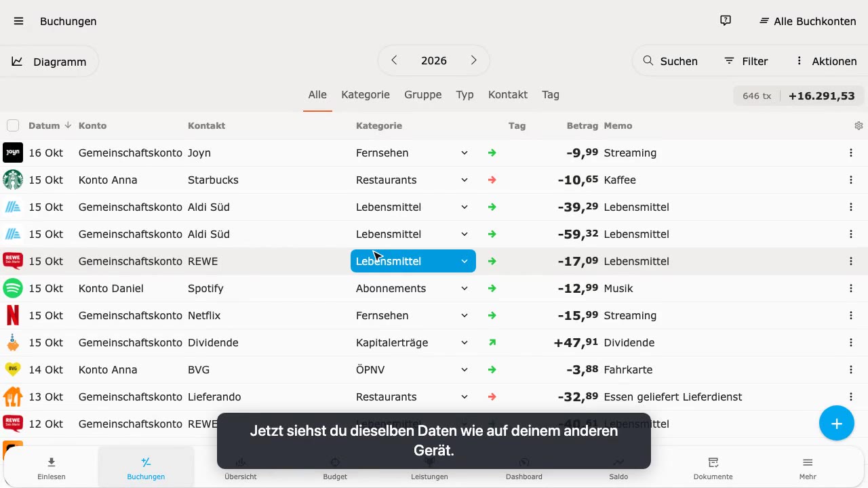Open the Mehr bottom navigation tab

coord(808,468)
